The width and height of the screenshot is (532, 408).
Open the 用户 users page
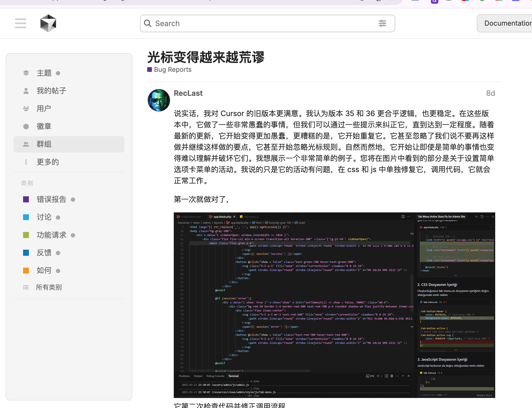coord(44,109)
